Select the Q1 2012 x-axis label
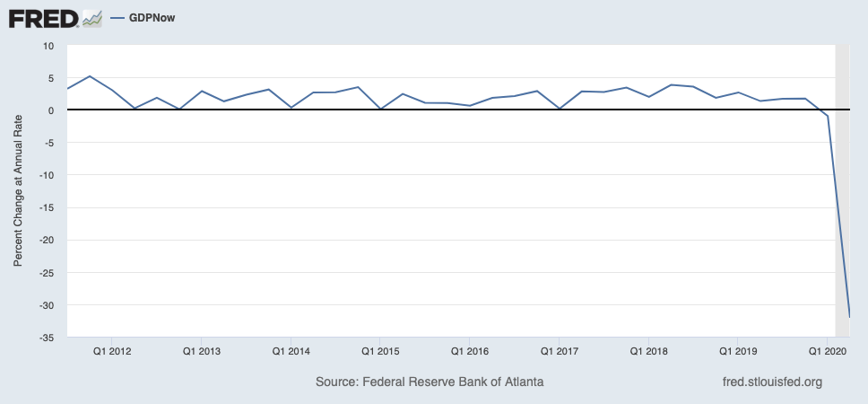This screenshot has height=404, width=868. tap(113, 351)
